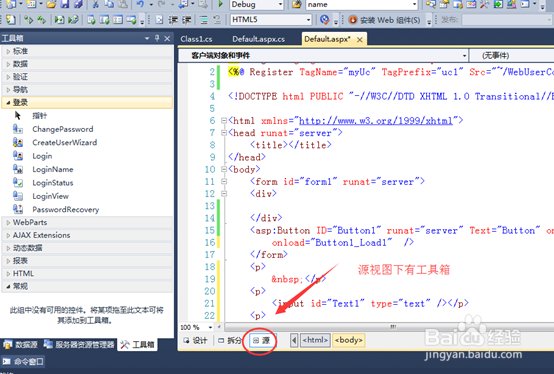Collapse the 常规 toolbox group
Image resolution: width=554 pixels, height=374 pixels.
[87, 286]
